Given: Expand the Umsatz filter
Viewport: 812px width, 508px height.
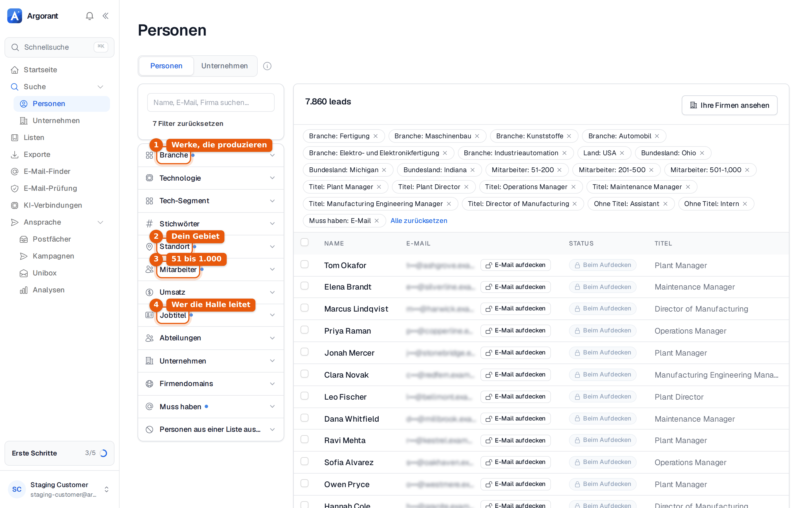Looking at the screenshot, I should point(211,292).
